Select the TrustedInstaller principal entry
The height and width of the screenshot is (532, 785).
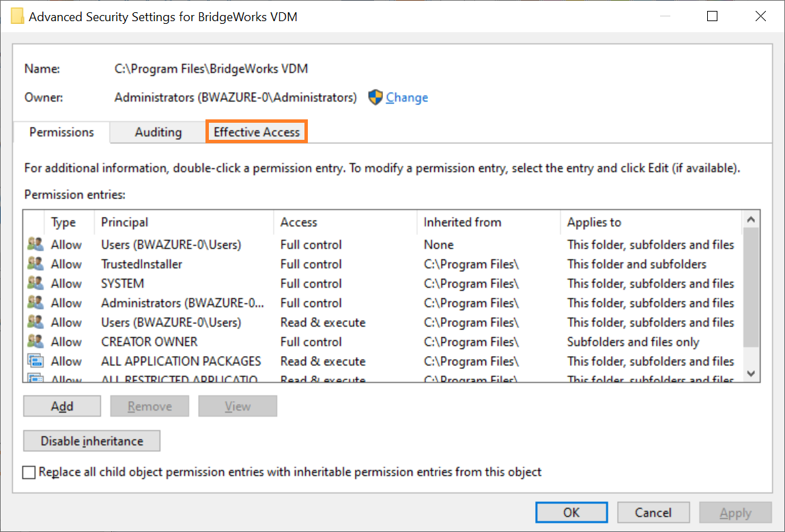[x=142, y=264]
